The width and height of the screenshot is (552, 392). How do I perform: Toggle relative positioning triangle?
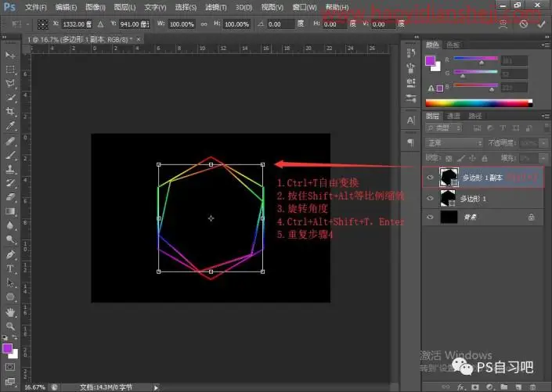click(101, 24)
